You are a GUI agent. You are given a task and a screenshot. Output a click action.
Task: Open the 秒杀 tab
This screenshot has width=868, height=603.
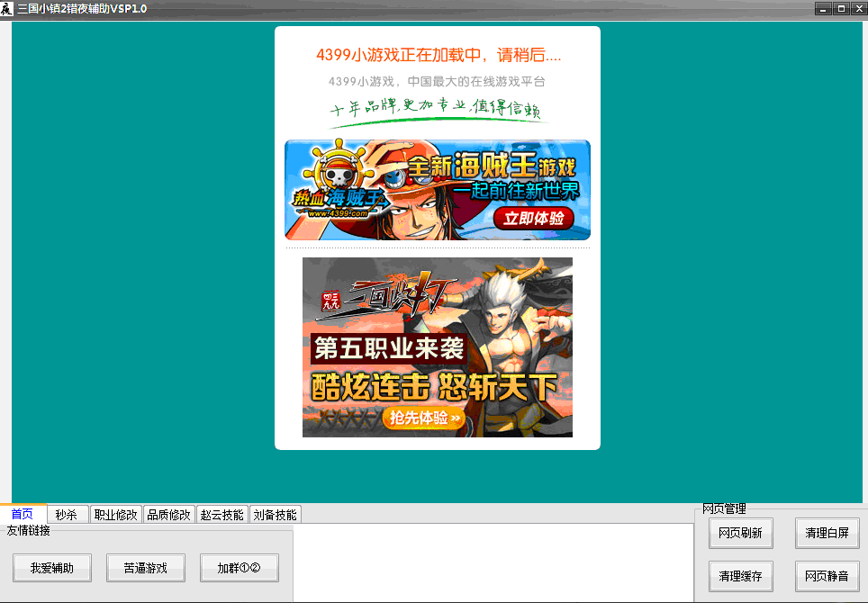pos(67,515)
